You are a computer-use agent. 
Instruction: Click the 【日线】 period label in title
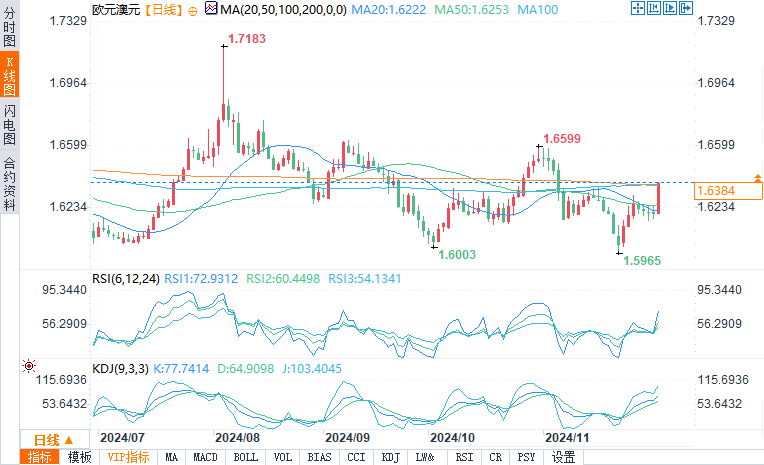(x=164, y=9)
